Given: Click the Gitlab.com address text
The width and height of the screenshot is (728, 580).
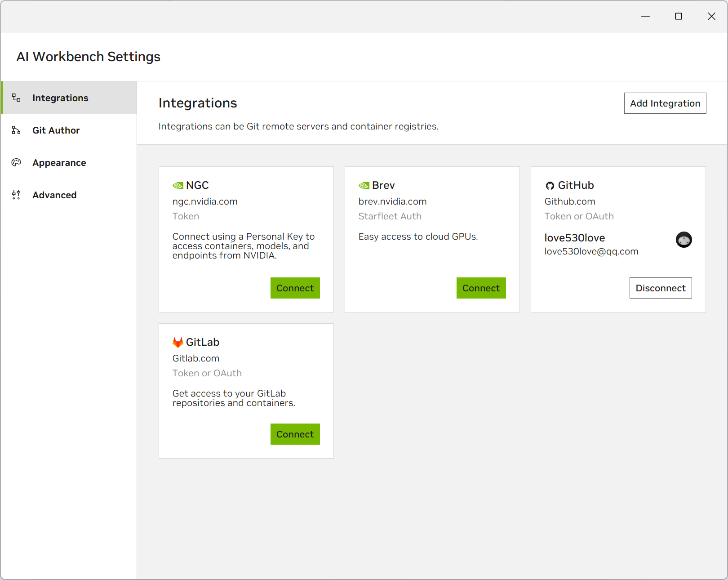Looking at the screenshot, I should coord(196,358).
